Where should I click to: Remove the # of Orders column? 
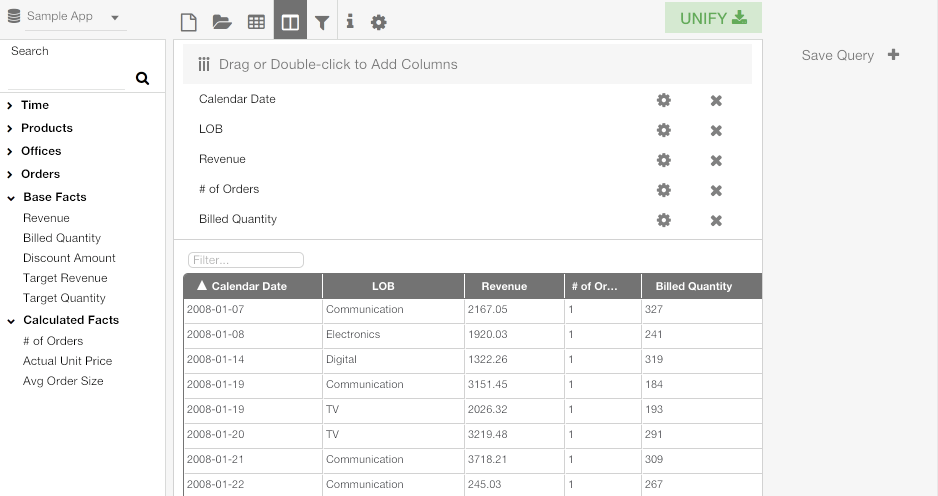tap(716, 190)
